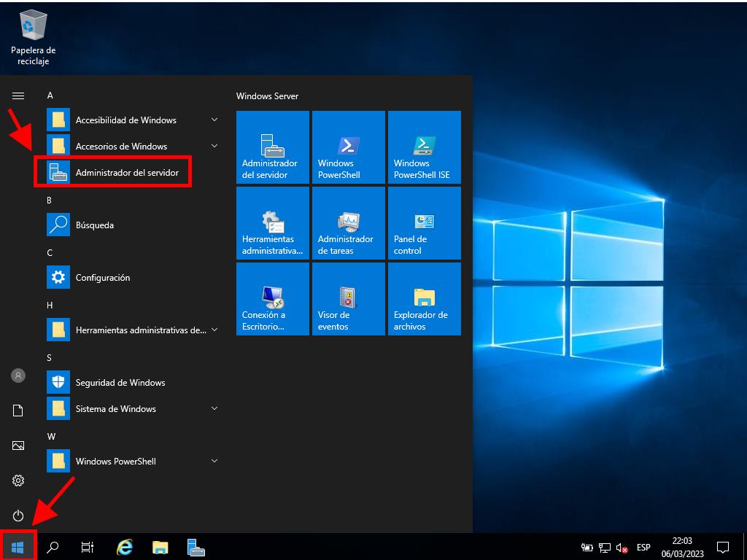The width and height of the screenshot is (747, 560).
Task: Click the Power button in Start sidebar
Action: coord(18,516)
